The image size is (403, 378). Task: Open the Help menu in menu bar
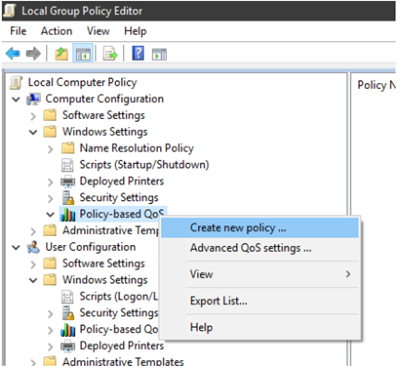pyautogui.click(x=135, y=31)
